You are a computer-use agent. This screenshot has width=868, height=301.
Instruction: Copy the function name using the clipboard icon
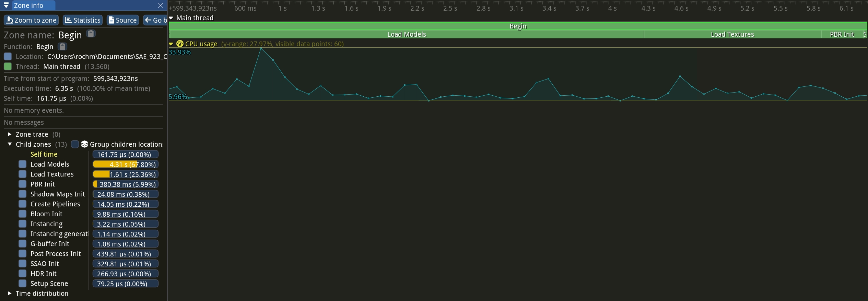point(62,46)
